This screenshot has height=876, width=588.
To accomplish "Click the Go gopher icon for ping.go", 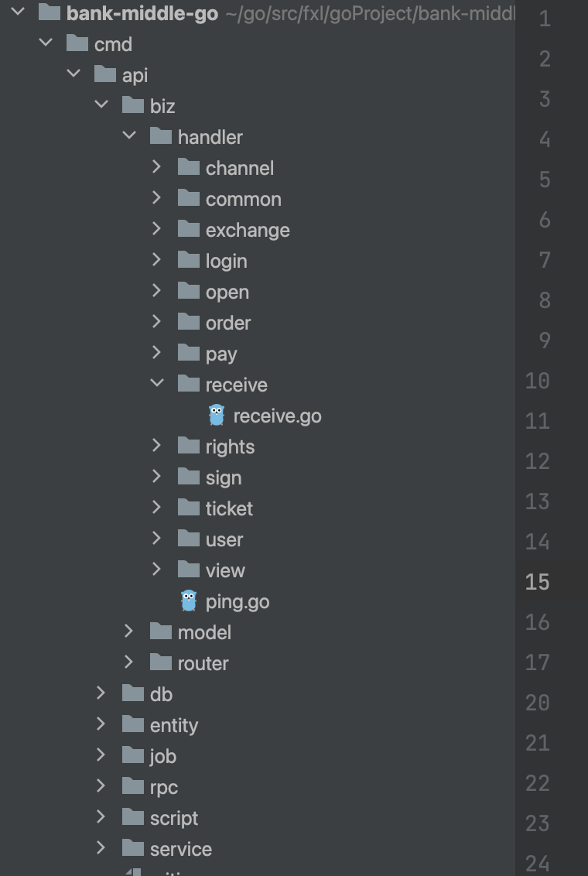I will 189,601.
